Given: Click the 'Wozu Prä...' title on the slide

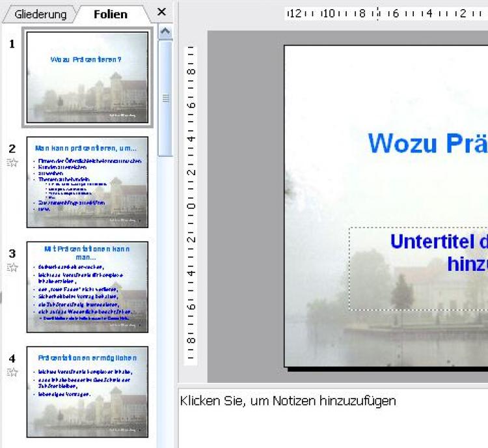Looking at the screenshot, I should 427,143.
